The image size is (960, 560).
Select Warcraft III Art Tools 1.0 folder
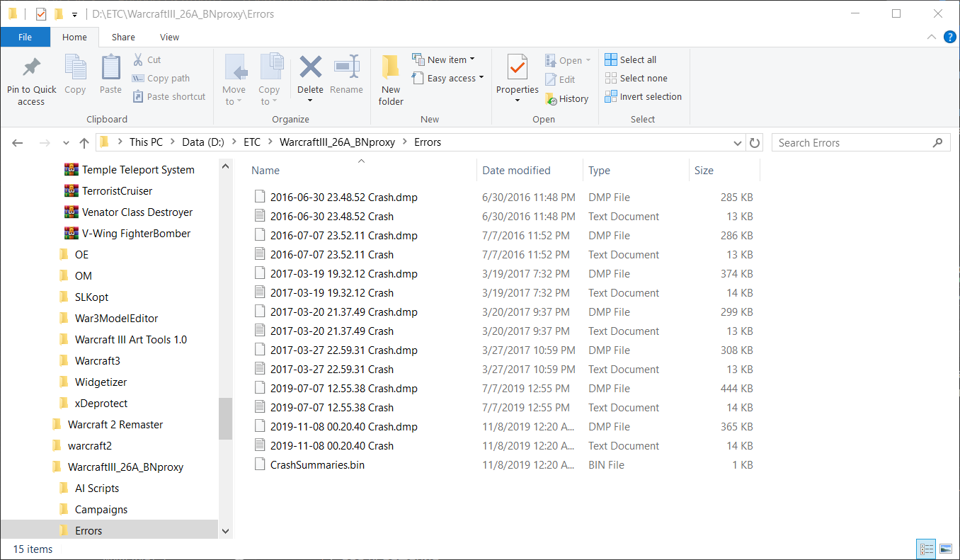(x=131, y=340)
